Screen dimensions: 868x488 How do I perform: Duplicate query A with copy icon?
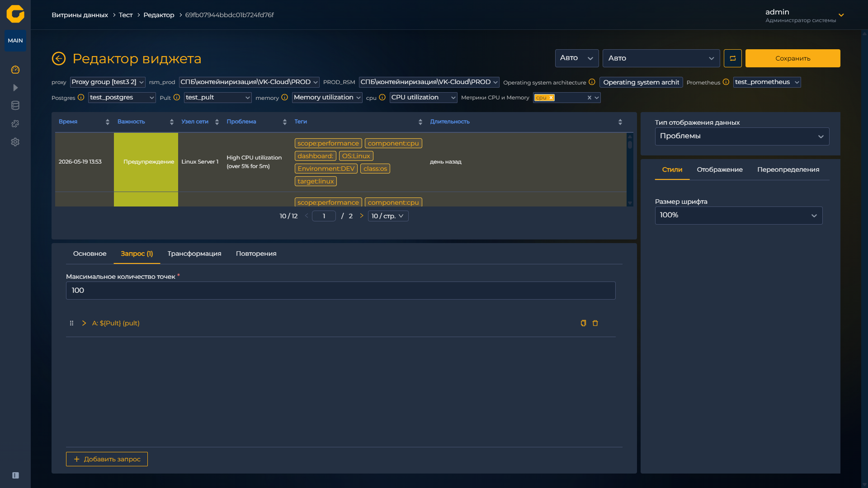(583, 323)
